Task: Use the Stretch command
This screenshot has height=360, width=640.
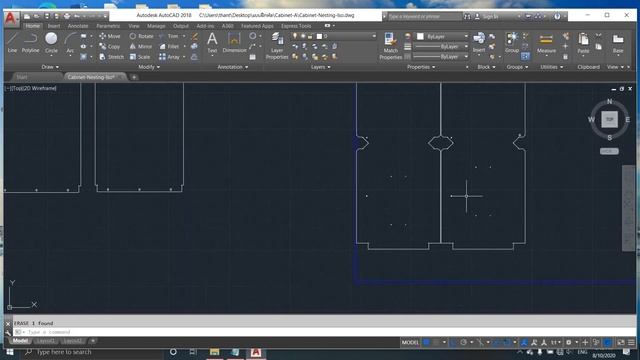Action: pos(111,57)
